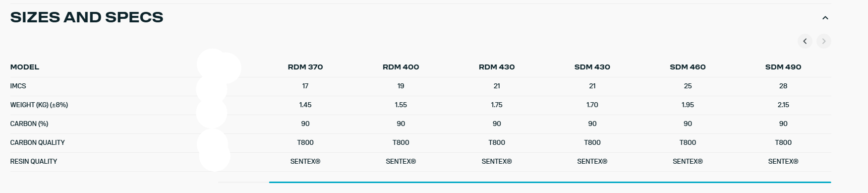Click the RESIN QUALITY row label
The image size is (868, 193).
(x=34, y=161)
